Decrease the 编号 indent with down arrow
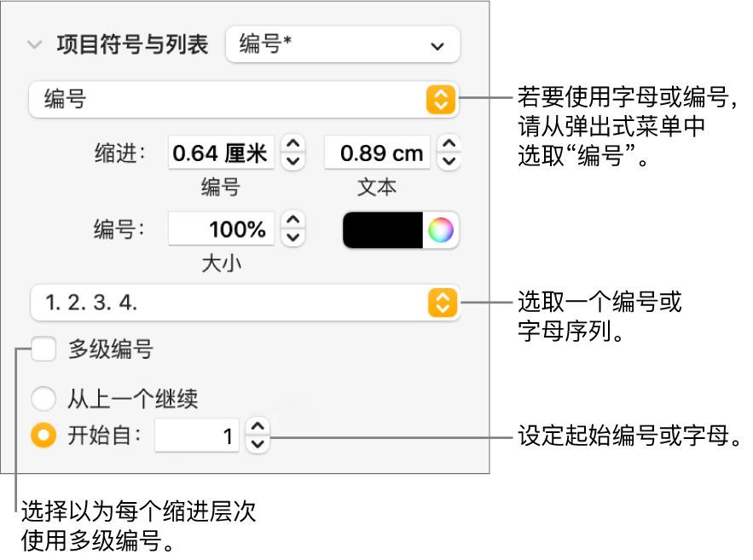Screen dimensions: 753x560 [293, 161]
